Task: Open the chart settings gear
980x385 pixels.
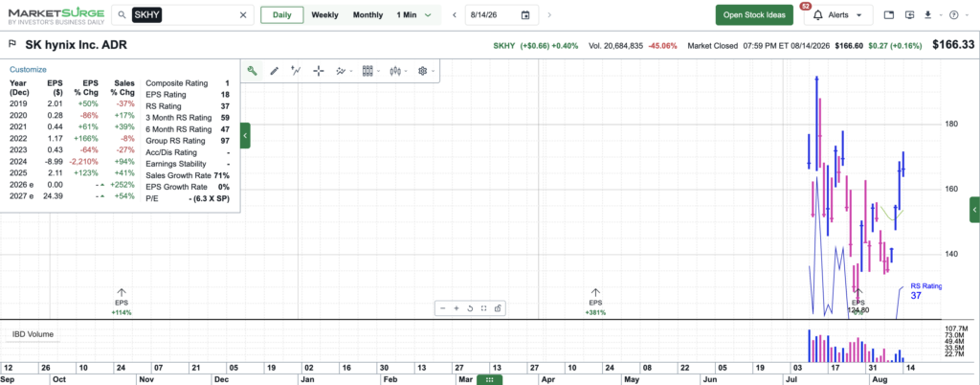Action: click(x=422, y=71)
